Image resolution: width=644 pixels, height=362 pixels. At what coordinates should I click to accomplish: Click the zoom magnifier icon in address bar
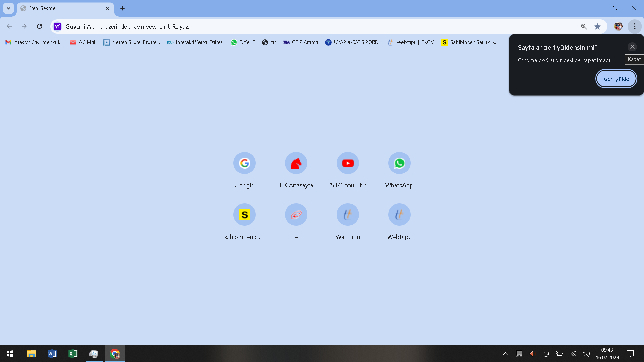tap(584, 26)
